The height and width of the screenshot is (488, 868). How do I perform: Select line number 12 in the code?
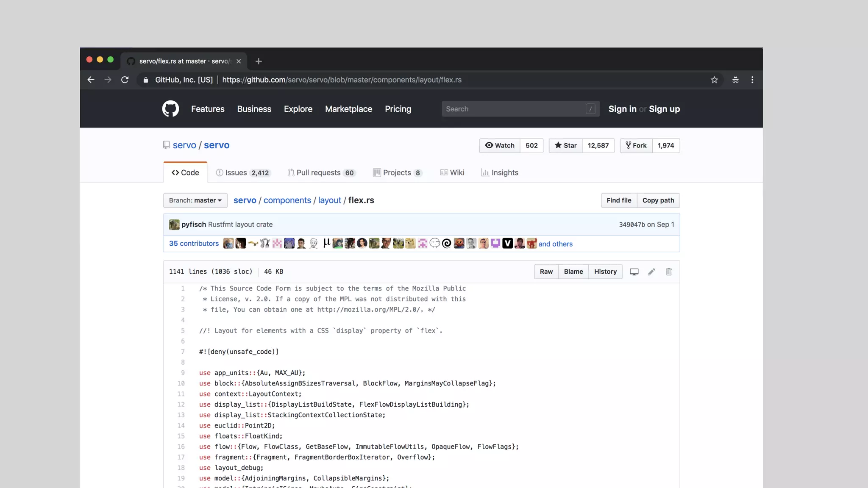pyautogui.click(x=181, y=405)
